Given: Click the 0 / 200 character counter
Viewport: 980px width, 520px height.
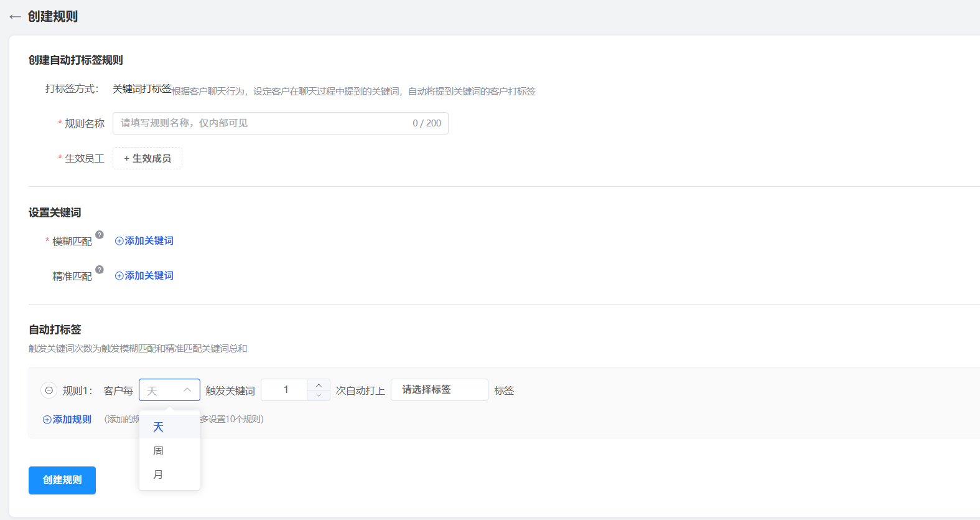Looking at the screenshot, I should (x=427, y=123).
